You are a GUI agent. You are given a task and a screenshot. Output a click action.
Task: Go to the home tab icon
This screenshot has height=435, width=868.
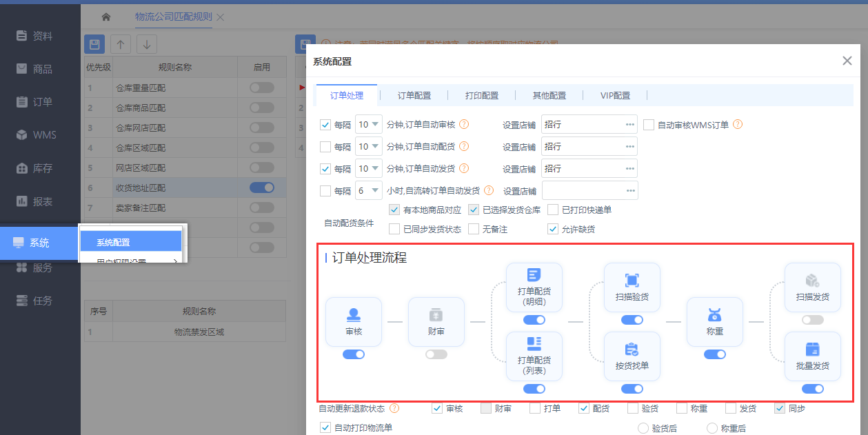tap(105, 17)
